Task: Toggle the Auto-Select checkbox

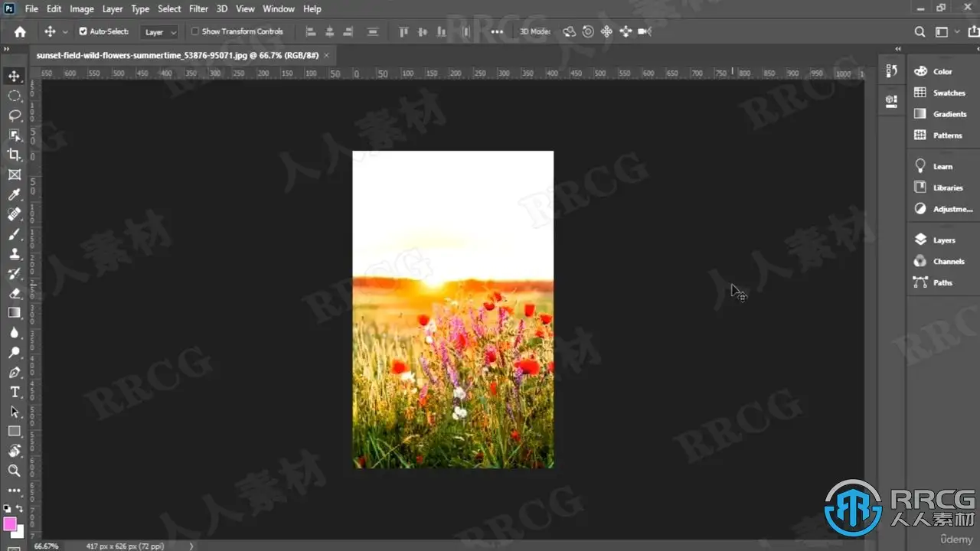Action: (83, 31)
